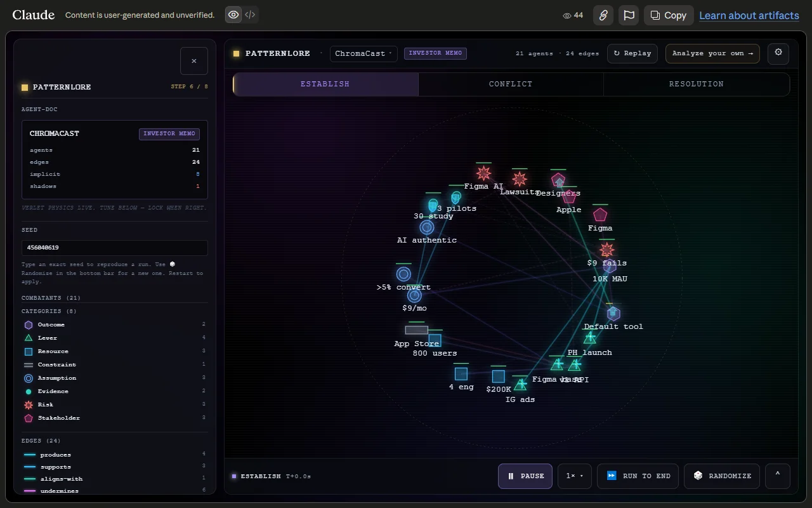Click Run to End button

(x=638, y=476)
